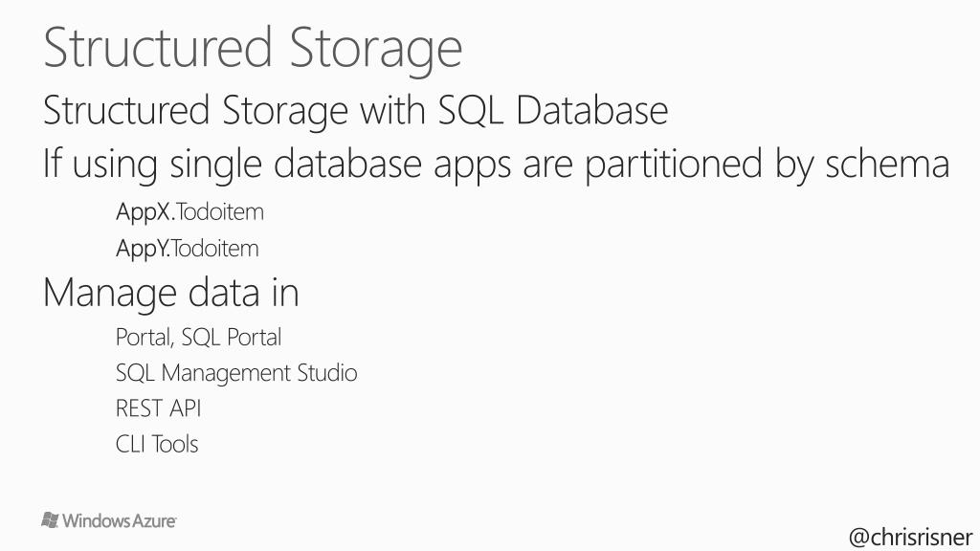Click the SQL Management Studio bullet

pos(236,373)
